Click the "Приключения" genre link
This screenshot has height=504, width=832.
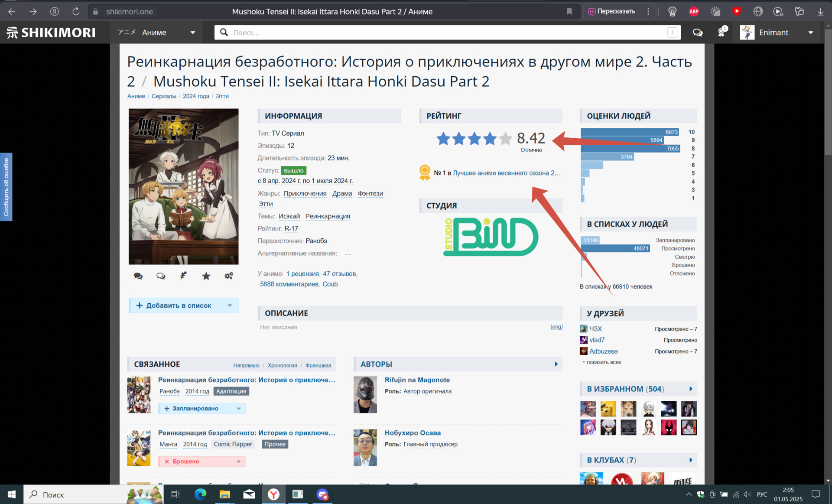305,193
